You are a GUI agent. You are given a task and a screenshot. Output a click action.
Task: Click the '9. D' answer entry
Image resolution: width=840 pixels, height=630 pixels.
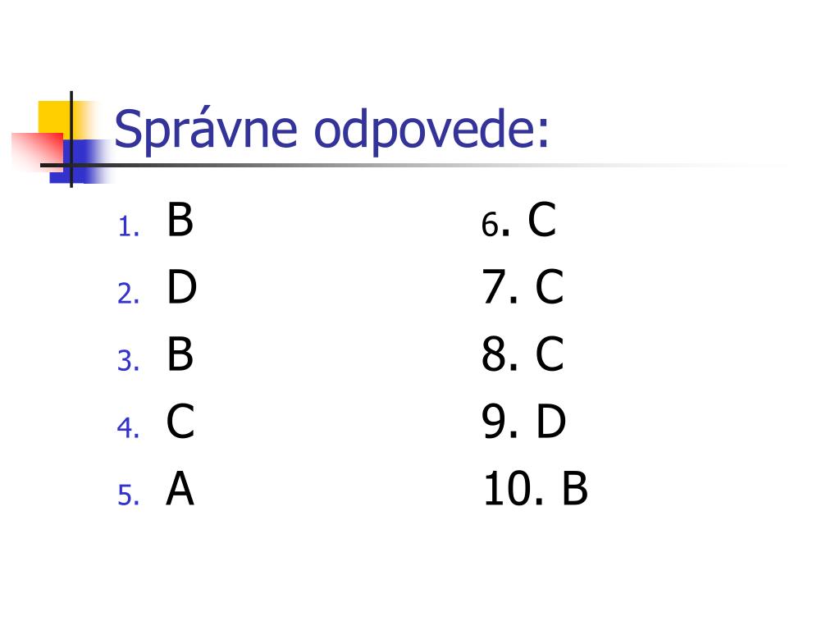click(523, 421)
